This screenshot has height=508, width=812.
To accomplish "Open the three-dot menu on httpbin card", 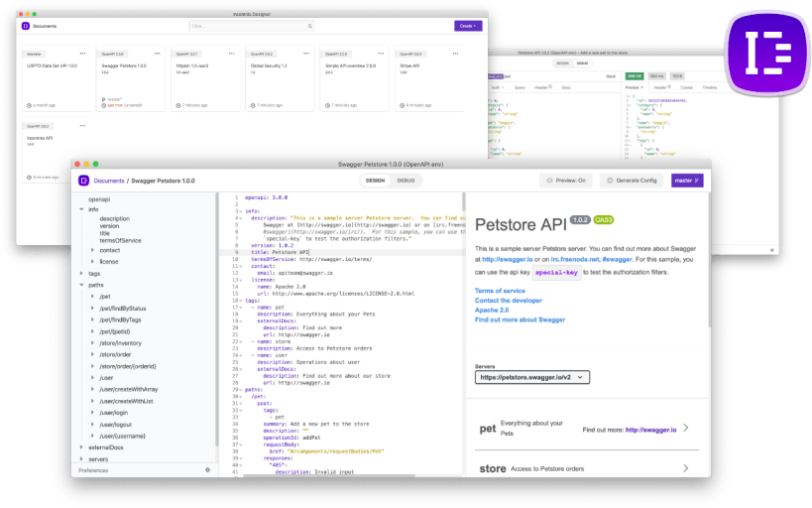I will [231, 54].
